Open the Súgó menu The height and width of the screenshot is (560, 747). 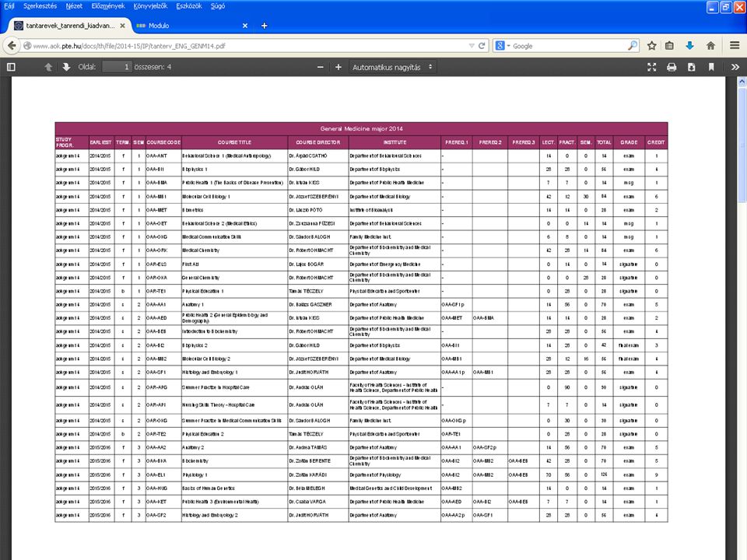[x=218, y=6]
